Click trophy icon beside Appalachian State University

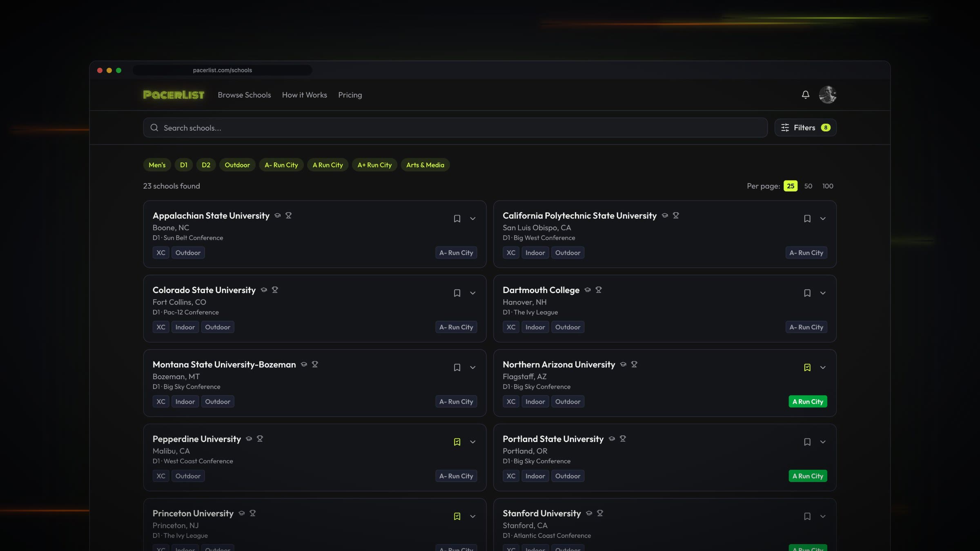[x=288, y=216]
